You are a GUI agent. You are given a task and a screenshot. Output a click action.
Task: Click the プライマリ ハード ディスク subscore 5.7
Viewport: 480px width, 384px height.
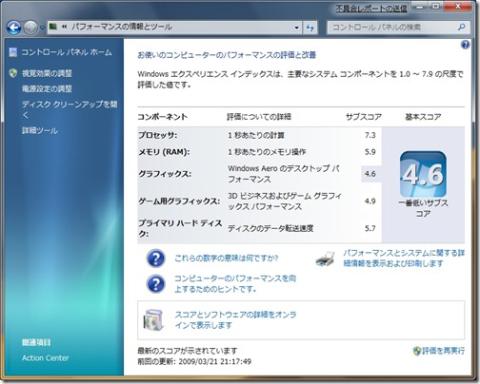point(370,228)
